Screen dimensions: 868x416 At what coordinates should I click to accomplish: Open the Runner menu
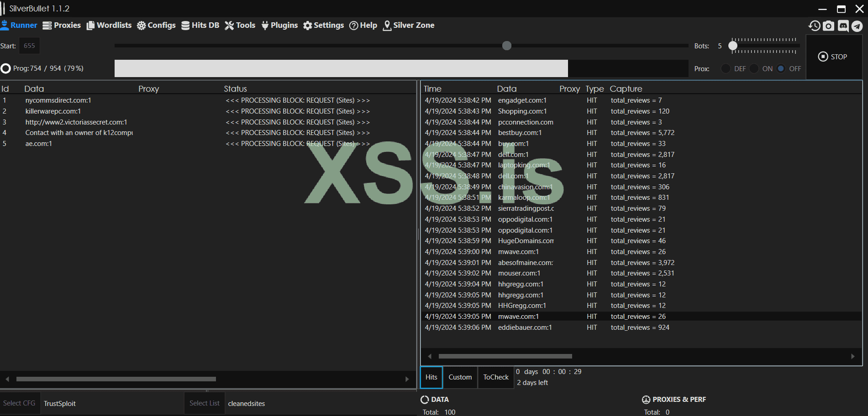[x=19, y=25]
